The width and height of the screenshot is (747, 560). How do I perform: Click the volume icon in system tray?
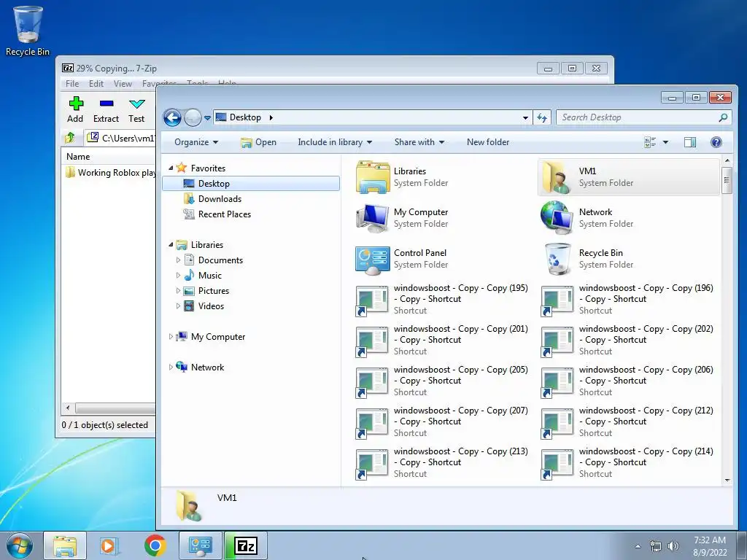click(673, 546)
